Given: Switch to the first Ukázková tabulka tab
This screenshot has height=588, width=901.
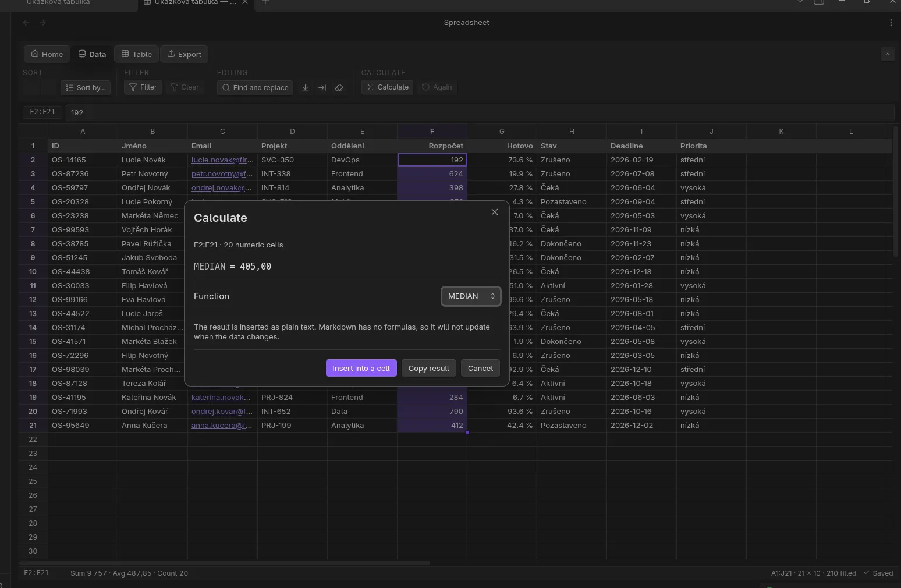Looking at the screenshot, I should pyautogui.click(x=58, y=3).
